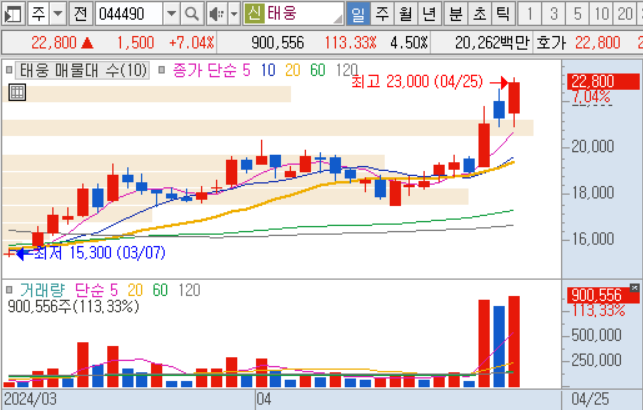Image resolution: width=643 pixels, height=410 pixels.
Task: Click the speaker sound alert icon
Action: 217,14
